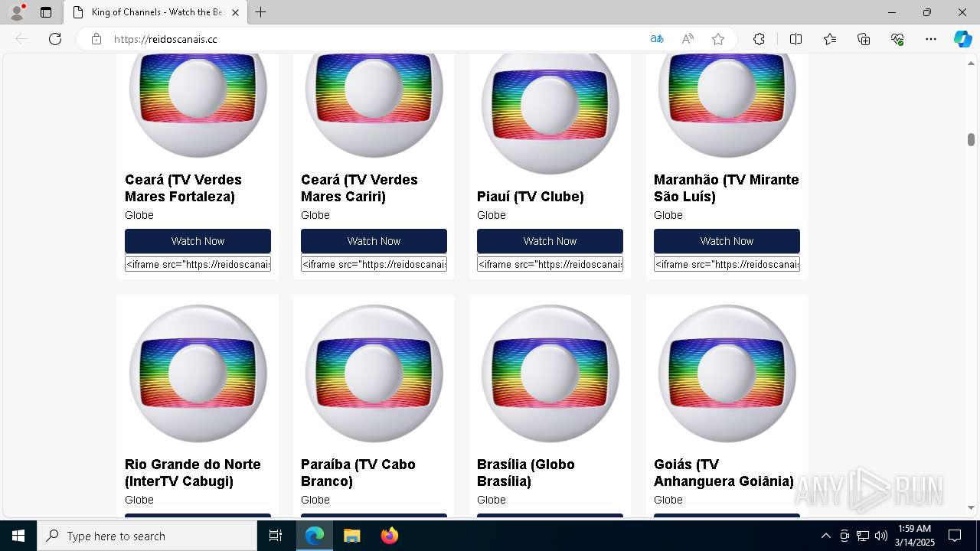This screenshot has width=980, height=551.
Task: Click title Goiás (TV Anhanguera Goiânia)
Action: tap(724, 473)
